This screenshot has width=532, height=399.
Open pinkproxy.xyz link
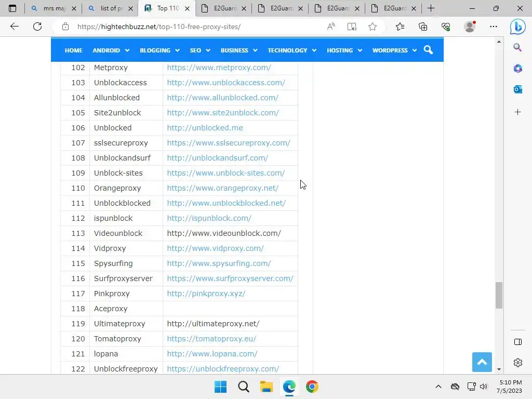(206, 294)
